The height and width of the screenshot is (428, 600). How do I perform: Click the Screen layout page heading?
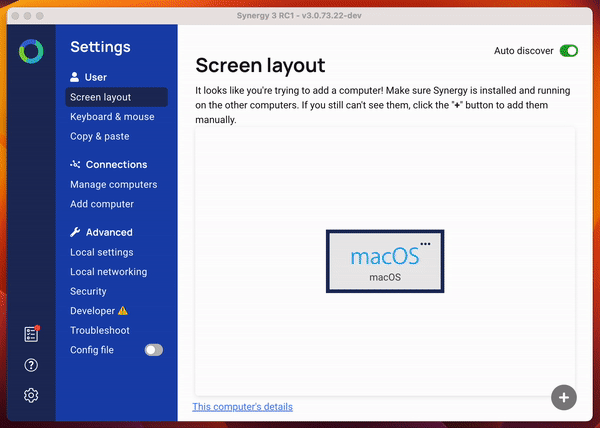coord(260,65)
